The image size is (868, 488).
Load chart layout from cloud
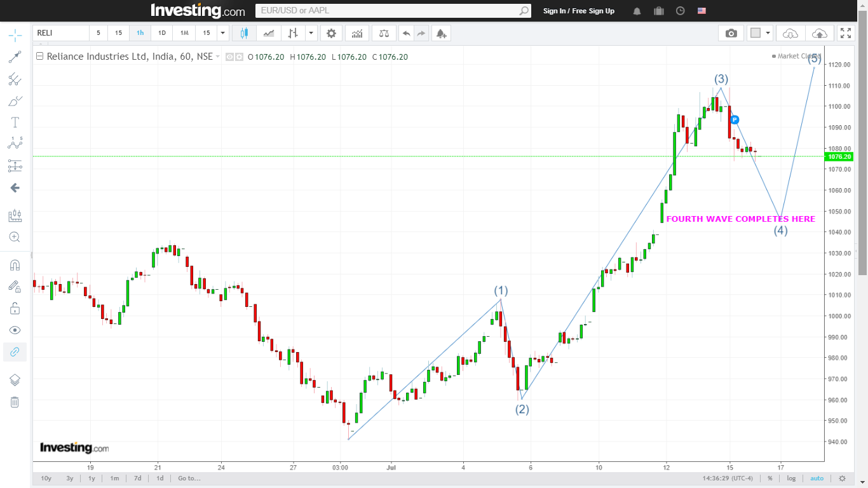pos(790,33)
